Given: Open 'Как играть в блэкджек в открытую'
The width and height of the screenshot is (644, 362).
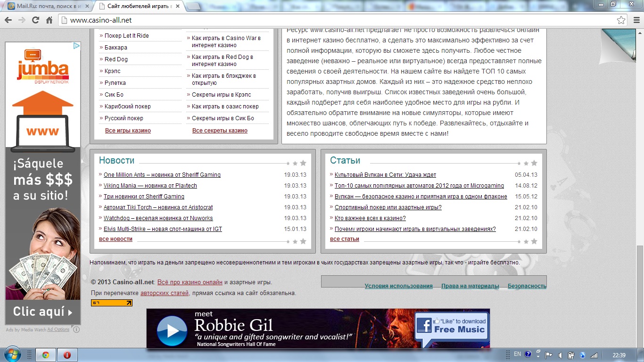Looking at the screenshot, I should point(224,79).
